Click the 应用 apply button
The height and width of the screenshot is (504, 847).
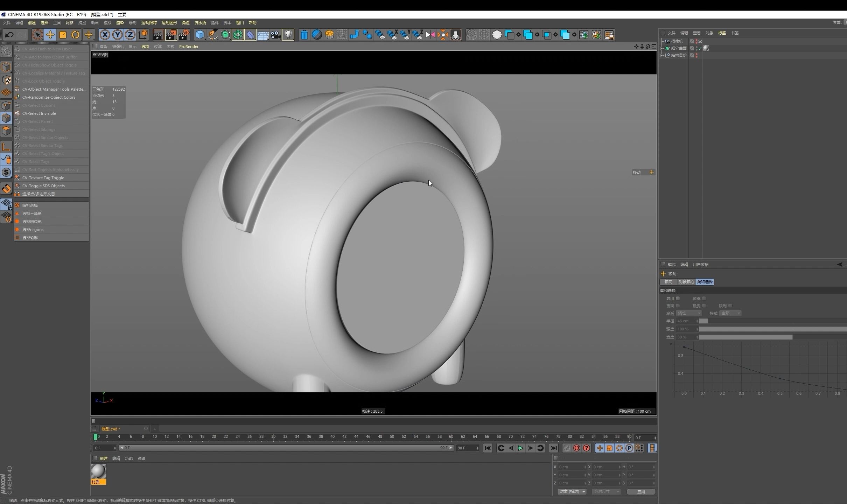click(641, 491)
